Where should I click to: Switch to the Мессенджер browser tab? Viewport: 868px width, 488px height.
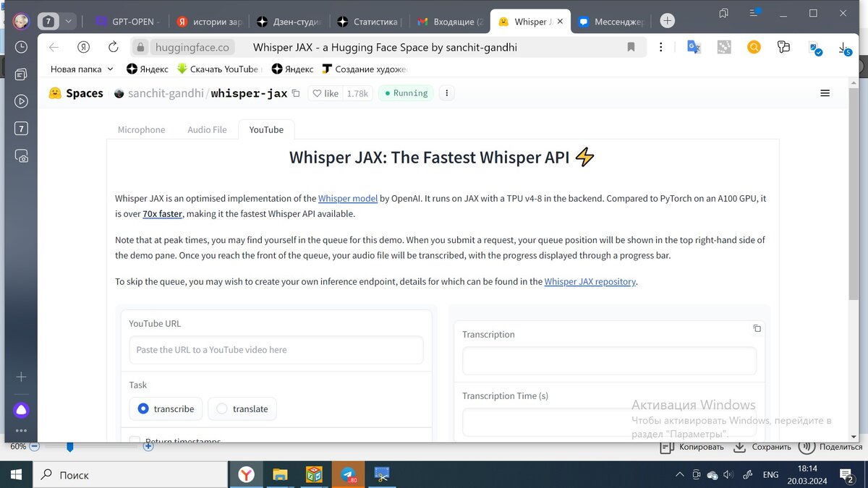coord(612,22)
